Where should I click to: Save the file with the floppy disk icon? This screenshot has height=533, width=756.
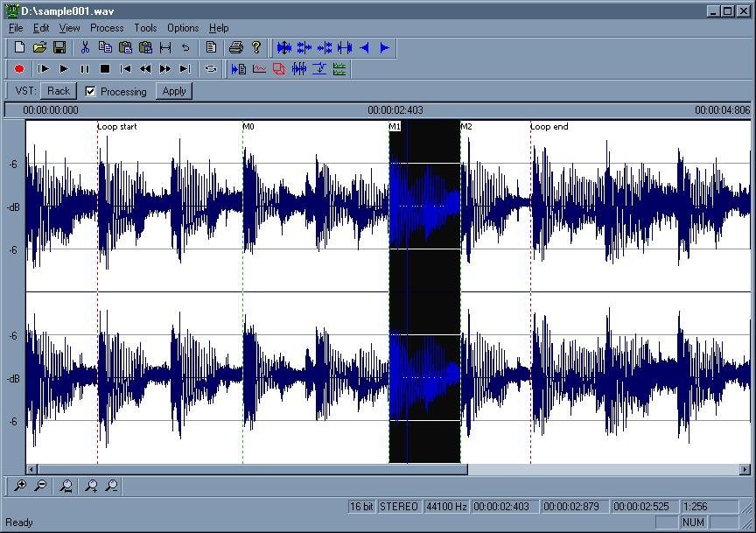[59, 47]
